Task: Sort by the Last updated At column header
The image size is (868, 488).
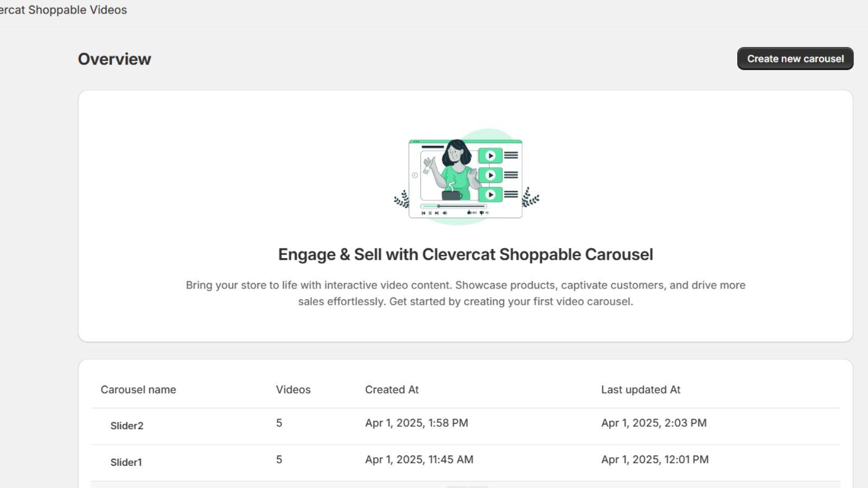Action: pos(641,389)
